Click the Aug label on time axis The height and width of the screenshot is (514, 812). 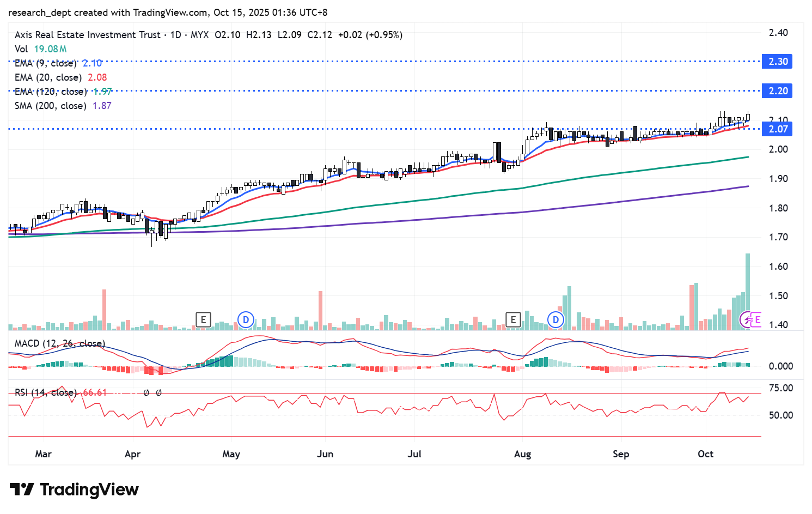[x=522, y=454]
